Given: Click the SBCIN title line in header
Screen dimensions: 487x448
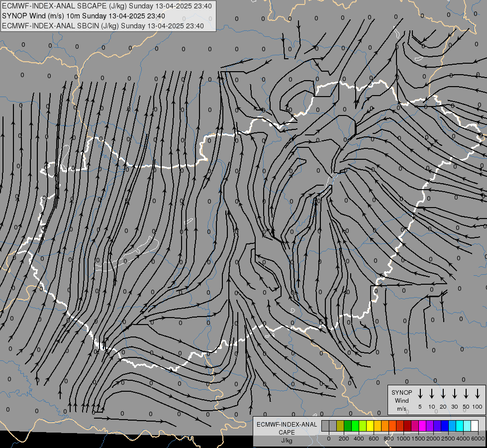Looking at the screenshot, I should [x=103, y=26].
